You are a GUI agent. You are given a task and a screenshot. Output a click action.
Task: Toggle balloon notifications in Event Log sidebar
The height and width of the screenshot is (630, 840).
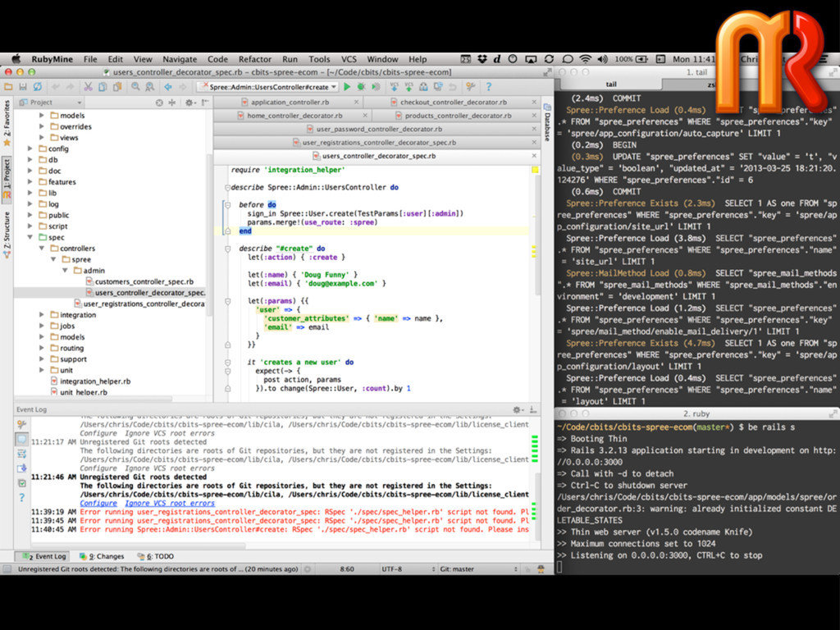[21, 439]
